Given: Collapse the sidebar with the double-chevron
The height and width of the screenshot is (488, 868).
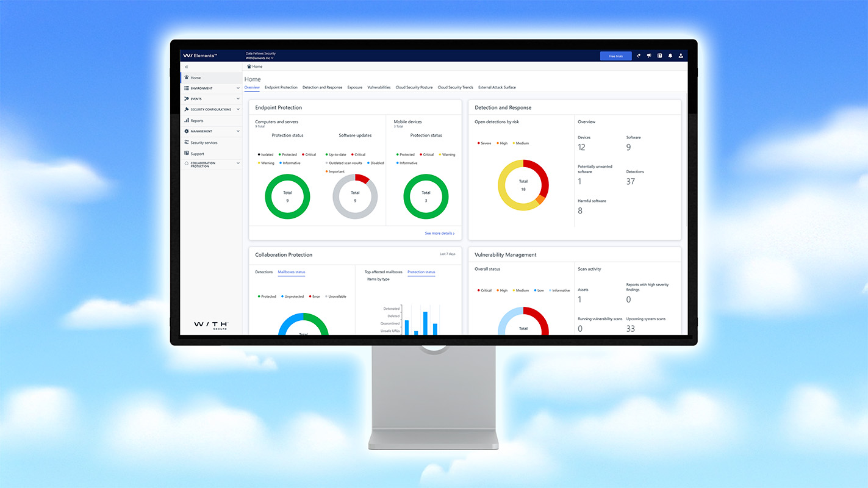Looking at the screenshot, I should coord(186,66).
